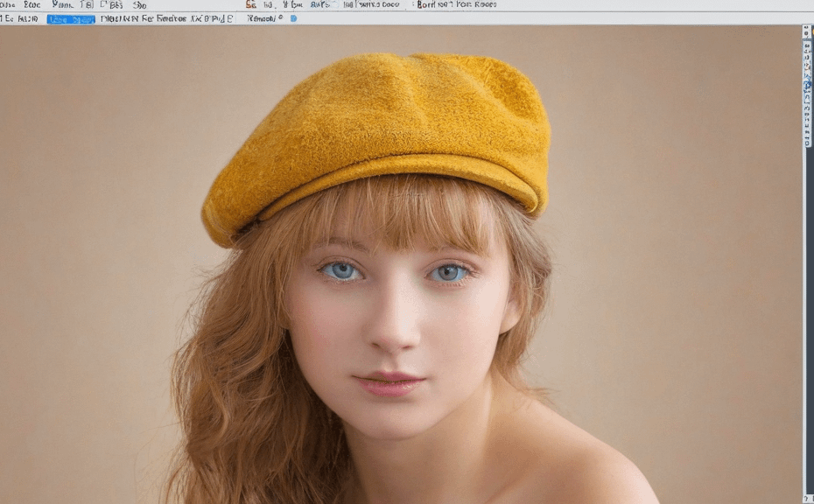Open the 'Renoob' dropdown in options bar
The image size is (814, 504).
[x=262, y=18]
